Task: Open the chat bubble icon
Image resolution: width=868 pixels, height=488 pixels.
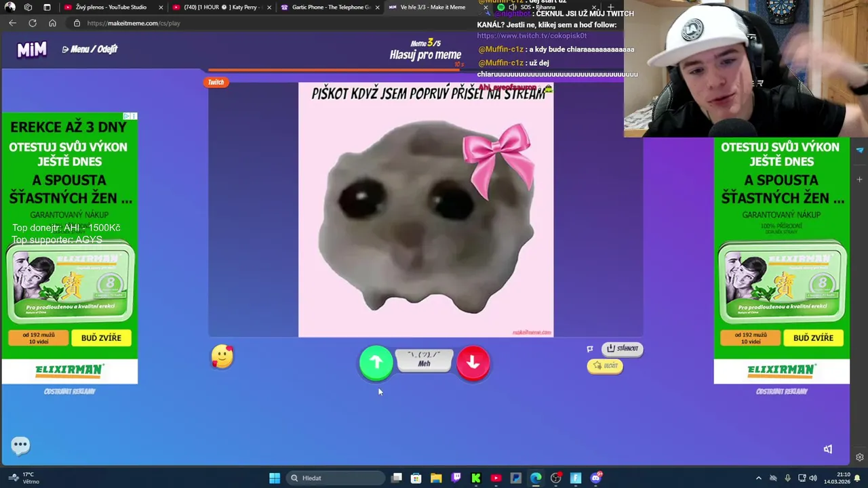Action: coord(20,445)
